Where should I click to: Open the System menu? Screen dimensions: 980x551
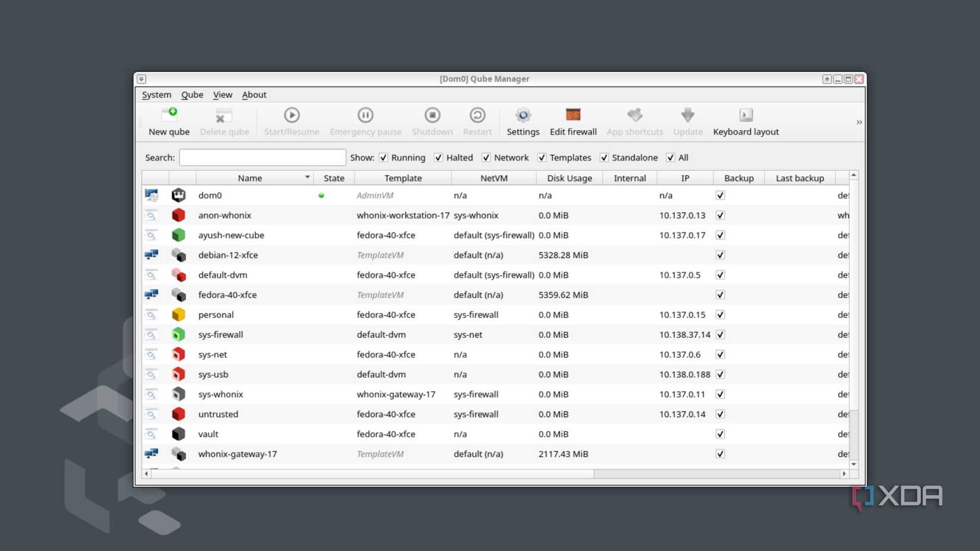click(156, 94)
